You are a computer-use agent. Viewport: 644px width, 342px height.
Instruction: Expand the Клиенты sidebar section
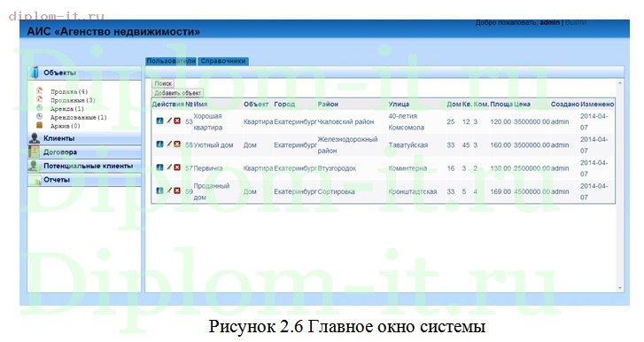pos(84,138)
